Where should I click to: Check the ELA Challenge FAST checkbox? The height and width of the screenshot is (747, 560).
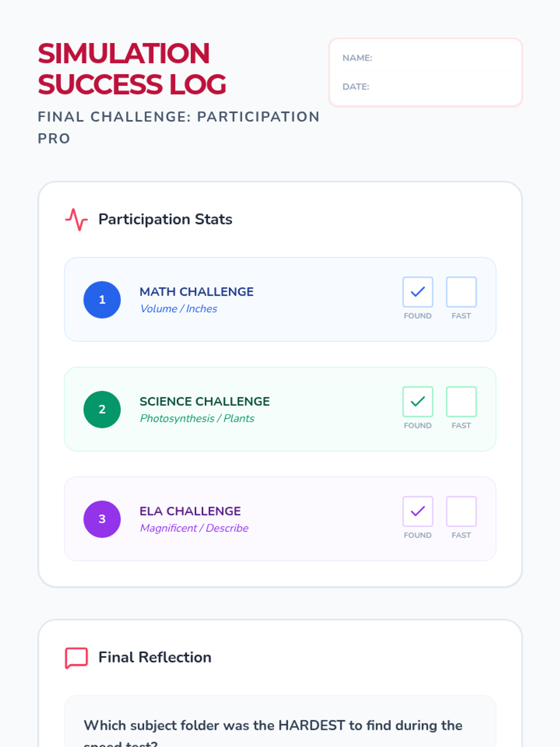pos(461,511)
